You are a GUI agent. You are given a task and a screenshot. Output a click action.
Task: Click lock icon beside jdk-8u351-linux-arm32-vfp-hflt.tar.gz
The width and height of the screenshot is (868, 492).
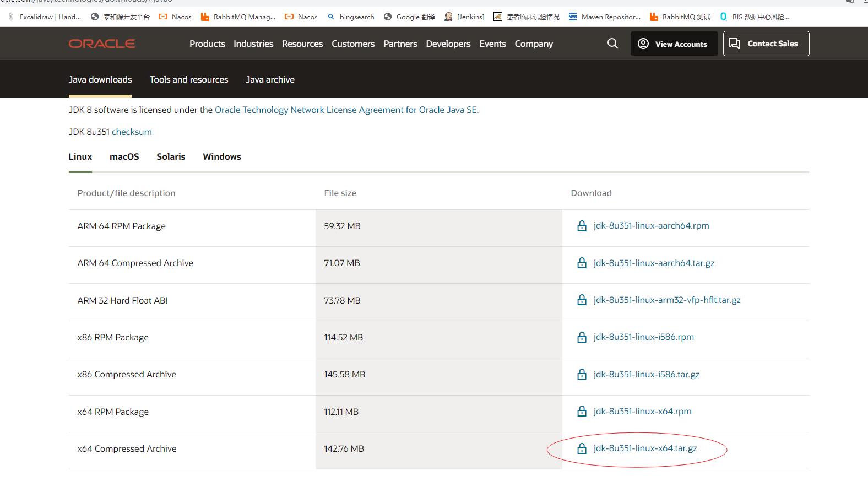click(582, 300)
